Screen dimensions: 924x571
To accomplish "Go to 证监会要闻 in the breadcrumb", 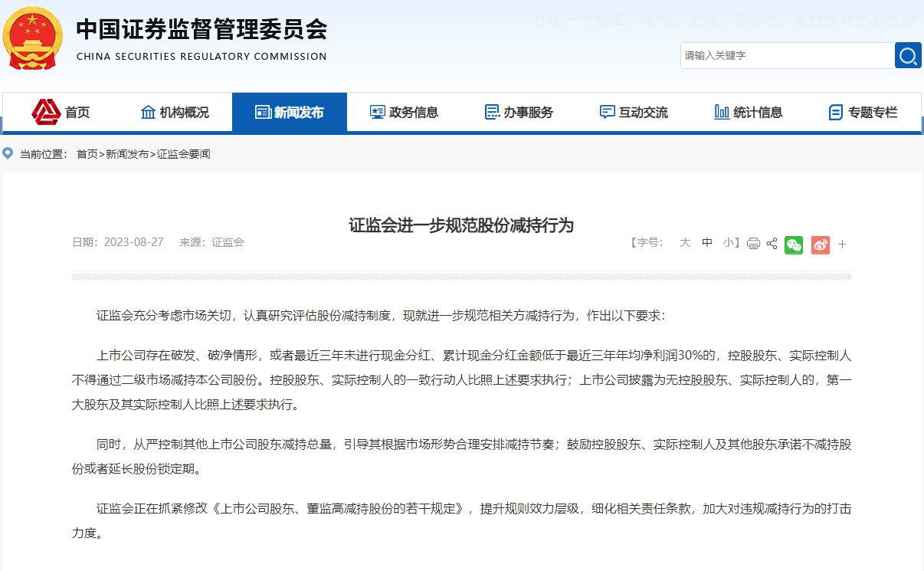I will 183,154.
